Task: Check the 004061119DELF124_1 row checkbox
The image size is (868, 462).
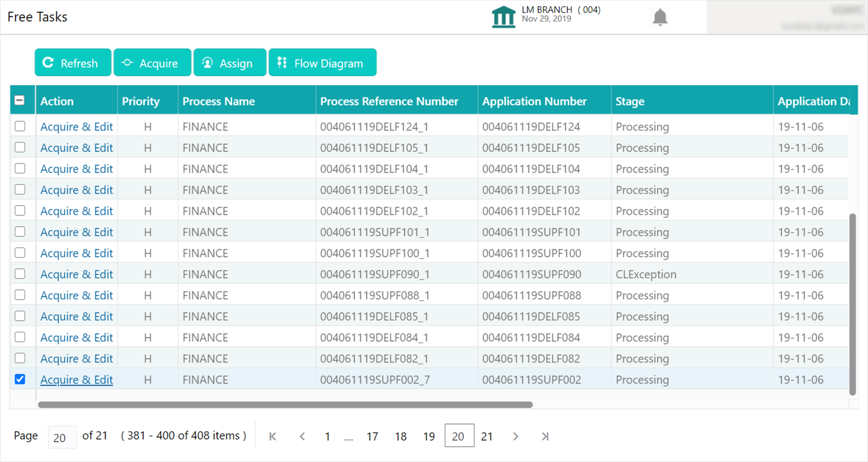Action: [x=20, y=126]
